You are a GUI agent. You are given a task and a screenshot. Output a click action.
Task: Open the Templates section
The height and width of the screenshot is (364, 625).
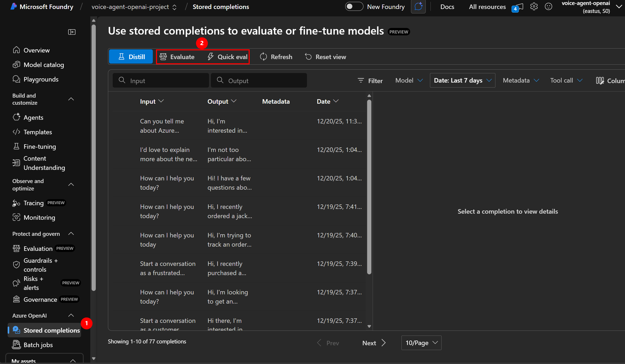click(x=38, y=132)
